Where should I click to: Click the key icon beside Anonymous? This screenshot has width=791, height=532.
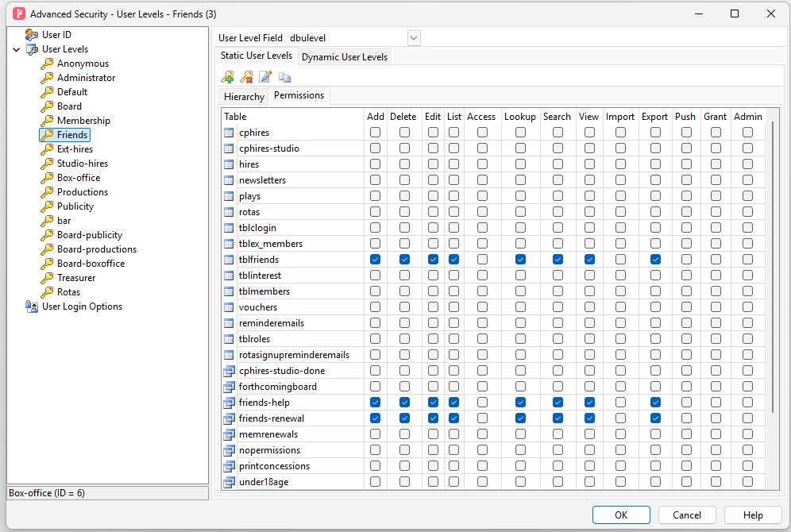point(47,64)
